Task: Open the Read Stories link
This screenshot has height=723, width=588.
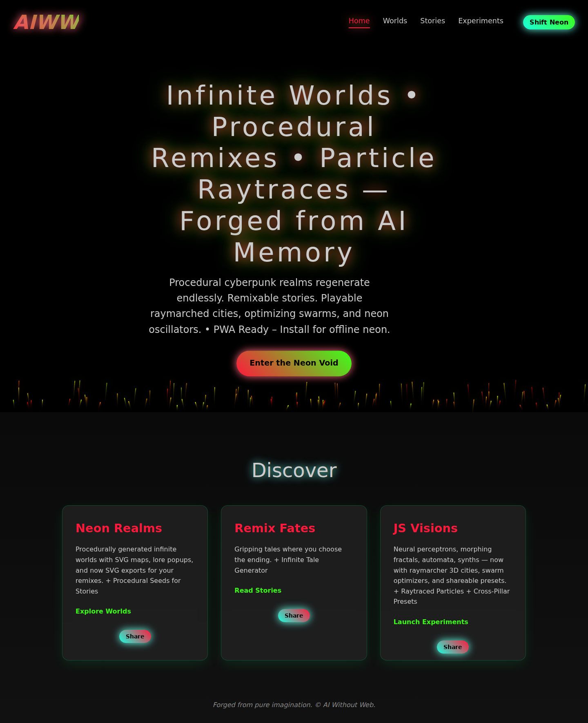Action: [258, 590]
